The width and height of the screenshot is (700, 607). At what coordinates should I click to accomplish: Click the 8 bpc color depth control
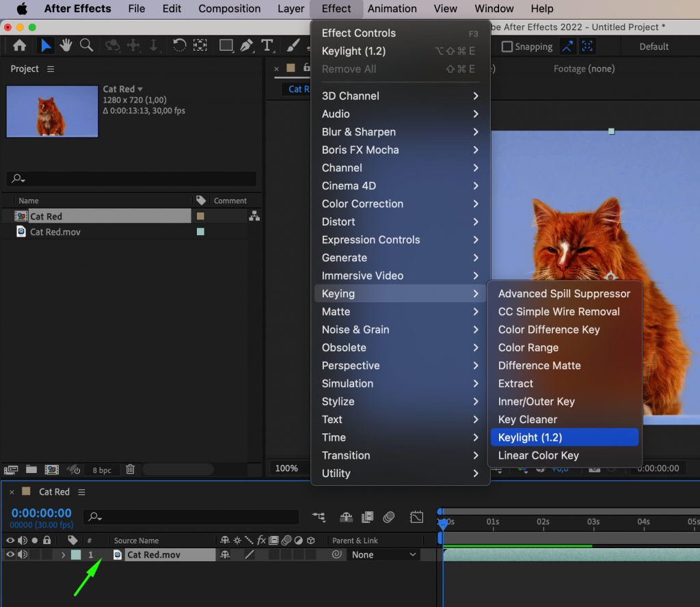click(x=101, y=470)
